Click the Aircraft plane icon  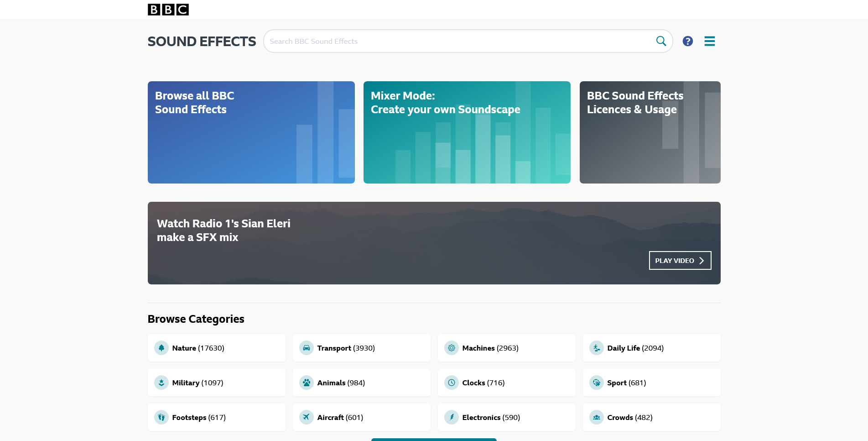point(307,417)
